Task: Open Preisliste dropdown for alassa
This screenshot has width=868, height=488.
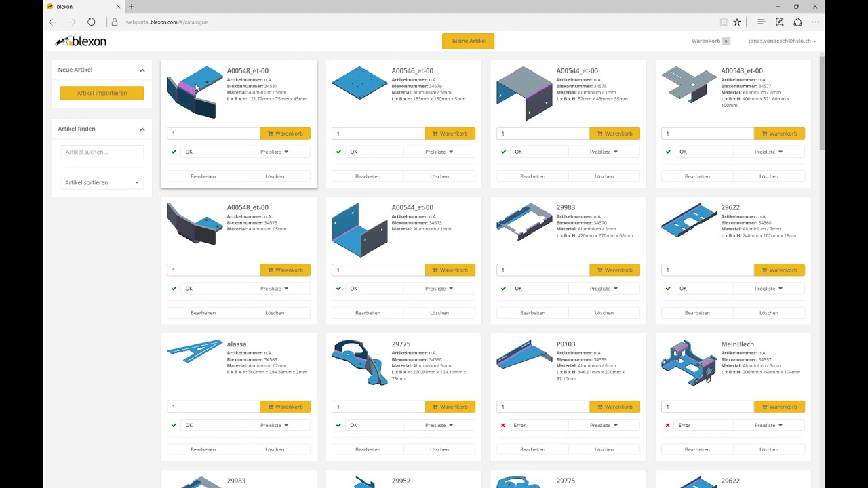Action: (275, 425)
